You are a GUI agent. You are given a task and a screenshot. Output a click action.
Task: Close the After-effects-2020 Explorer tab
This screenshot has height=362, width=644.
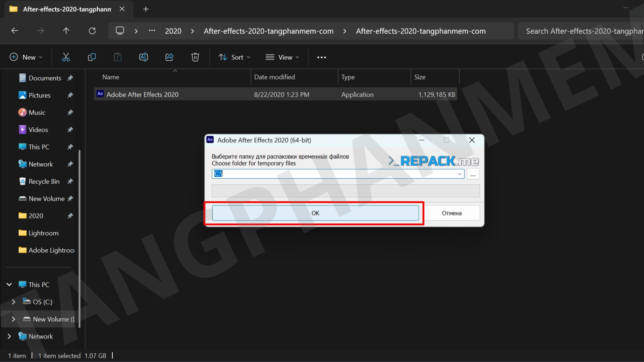click(122, 9)
